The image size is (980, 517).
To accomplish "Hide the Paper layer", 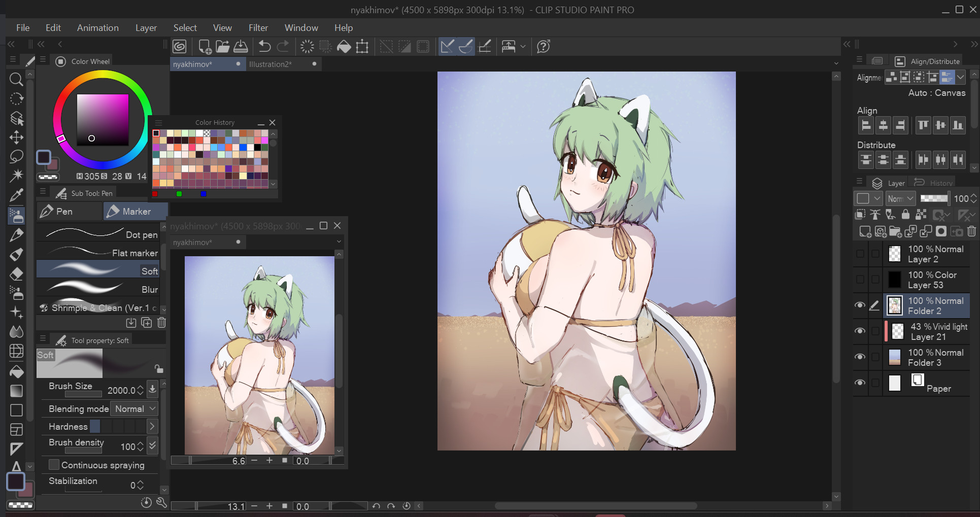I will click(860, 383).
